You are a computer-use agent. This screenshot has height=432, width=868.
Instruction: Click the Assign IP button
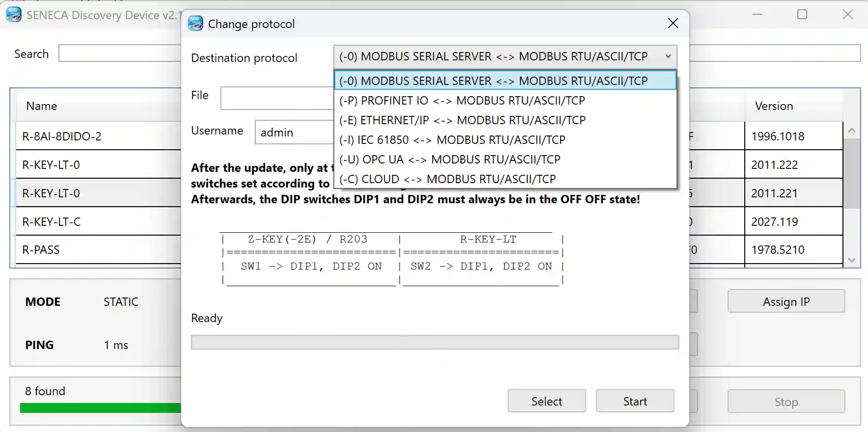click(x=786, y=301)
